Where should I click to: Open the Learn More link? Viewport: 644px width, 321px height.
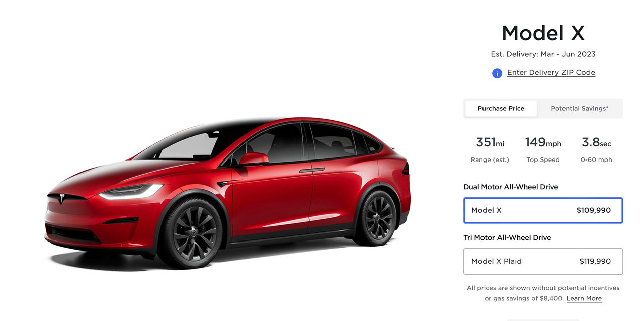coord(584,299)
